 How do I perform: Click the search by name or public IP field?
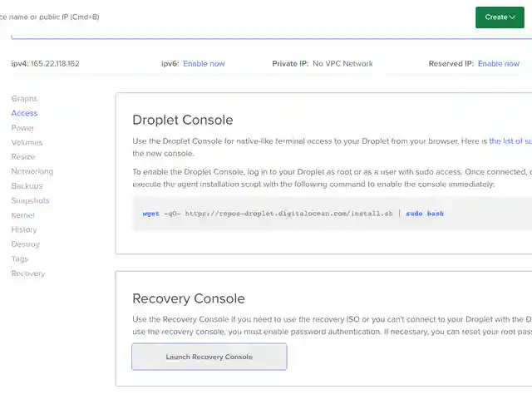(x=50, y=17)
